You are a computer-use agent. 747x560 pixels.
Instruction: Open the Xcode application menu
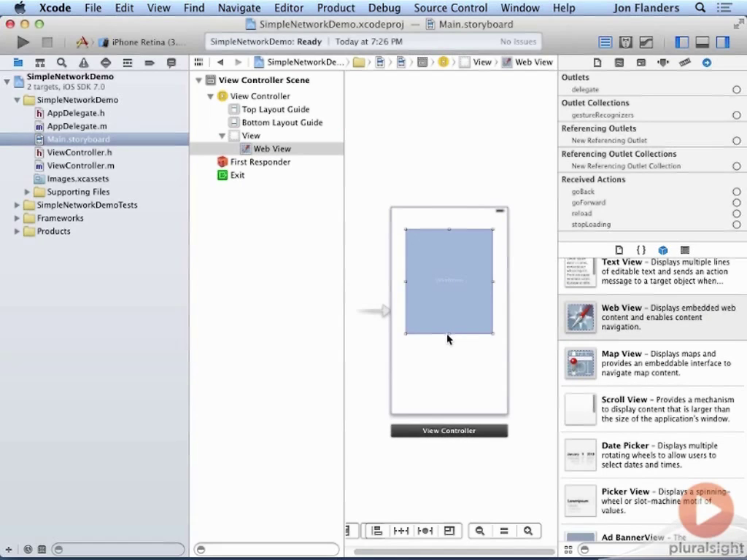pyautogui.click(x=55, y=8)
